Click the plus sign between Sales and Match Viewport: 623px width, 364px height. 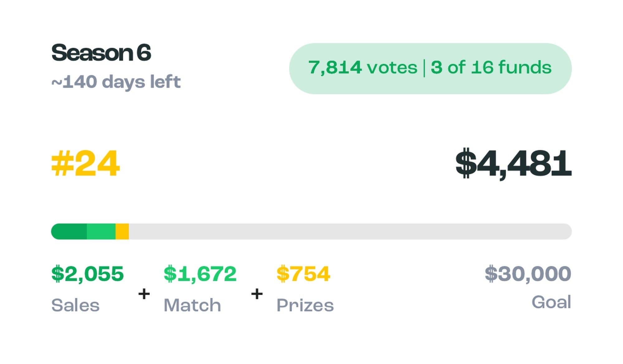[x=144, y=294]
